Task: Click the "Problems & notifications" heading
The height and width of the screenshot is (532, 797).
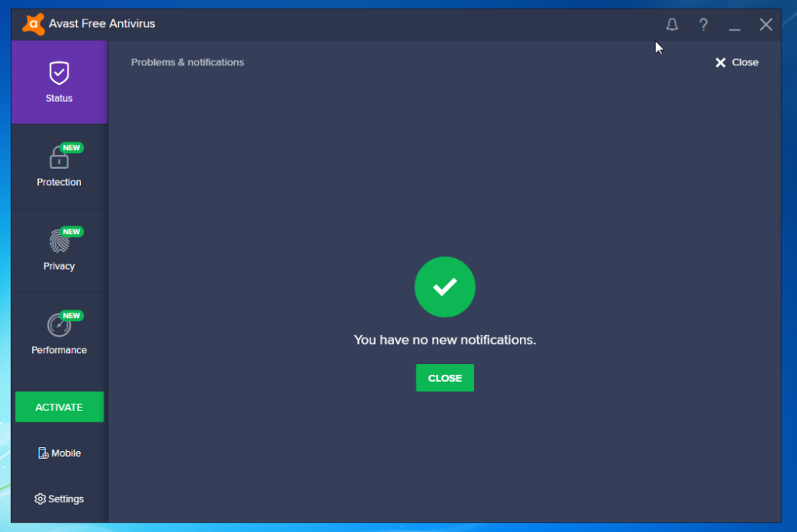Action: pyautogui.click(x=188, y=62)
